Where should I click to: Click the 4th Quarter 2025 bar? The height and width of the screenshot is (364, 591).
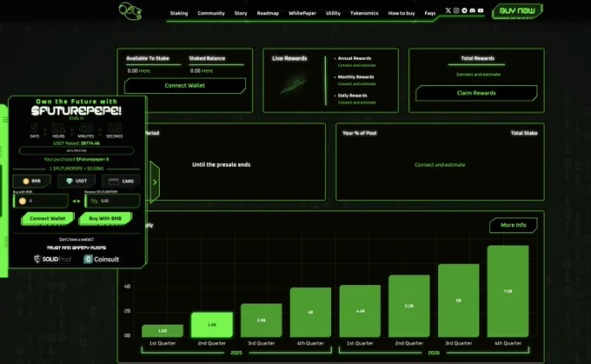point(310,313)
